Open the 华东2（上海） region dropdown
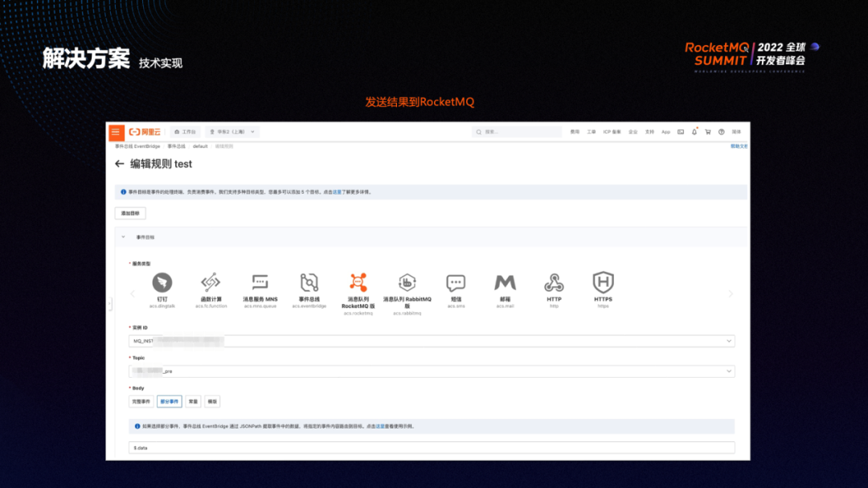Screen dimensions: 868x488 point(232,132)
